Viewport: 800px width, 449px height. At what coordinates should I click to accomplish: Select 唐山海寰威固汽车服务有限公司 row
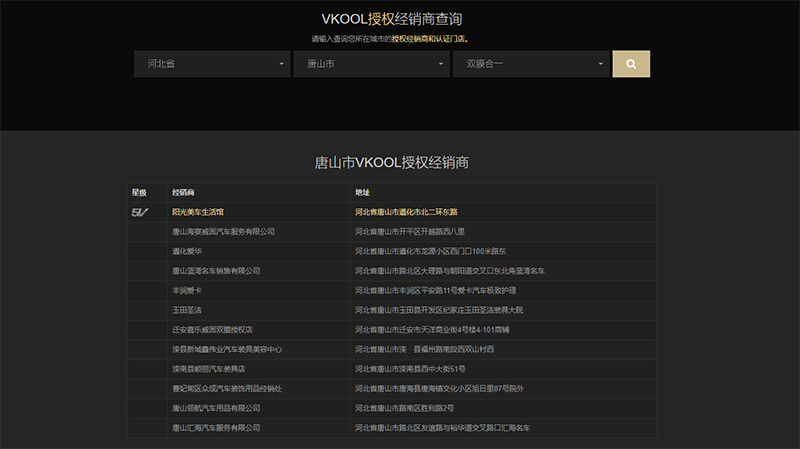pyautogui.click(x=223, y=231)
